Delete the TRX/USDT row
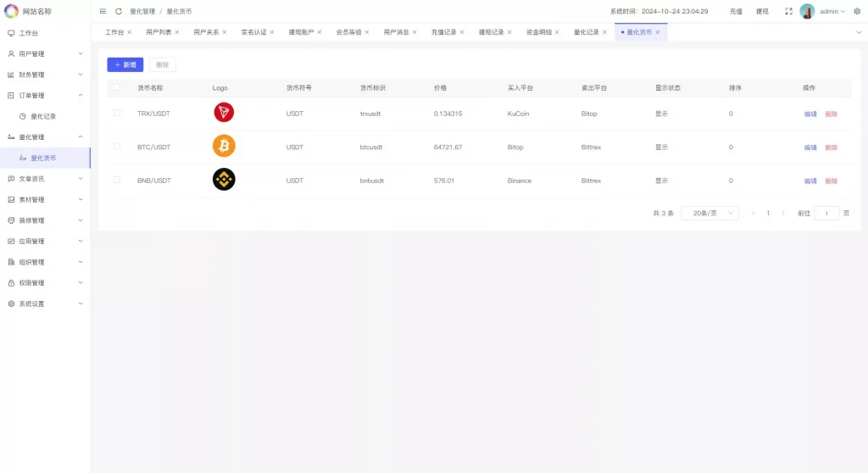Screen dimensions: 868x473 pyautogui.click(x=831, y=114)
